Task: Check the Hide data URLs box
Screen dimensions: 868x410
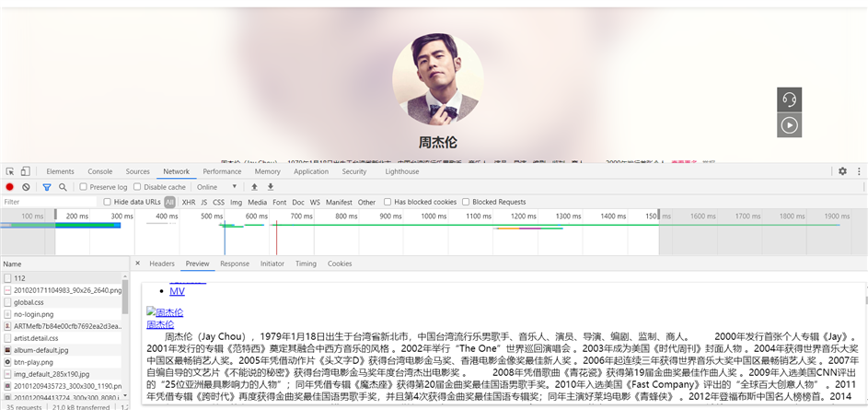Action: tap(108, 202)
